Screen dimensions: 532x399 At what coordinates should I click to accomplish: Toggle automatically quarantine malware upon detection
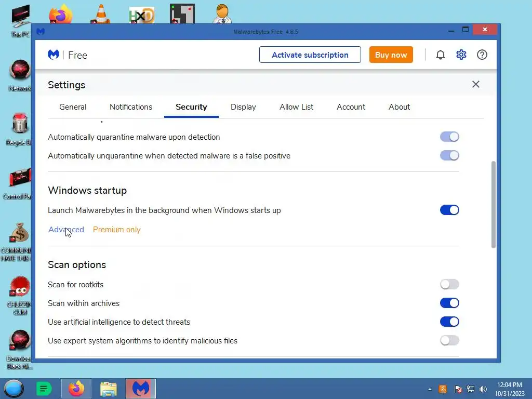(x=449, y=137)
